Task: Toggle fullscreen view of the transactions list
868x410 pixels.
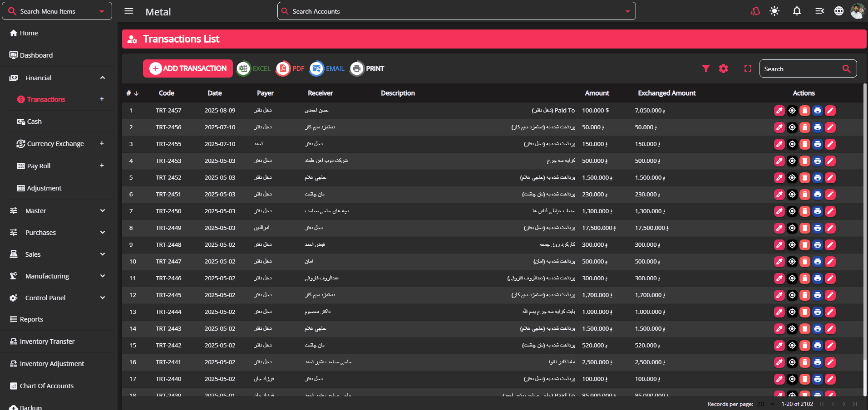Action: 748,68
